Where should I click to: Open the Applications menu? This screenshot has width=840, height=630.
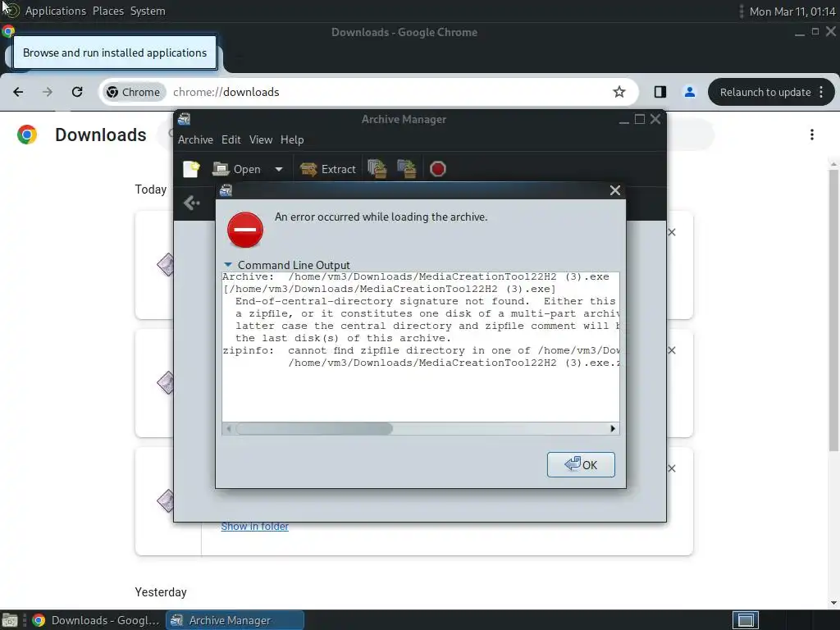point(55,11)
